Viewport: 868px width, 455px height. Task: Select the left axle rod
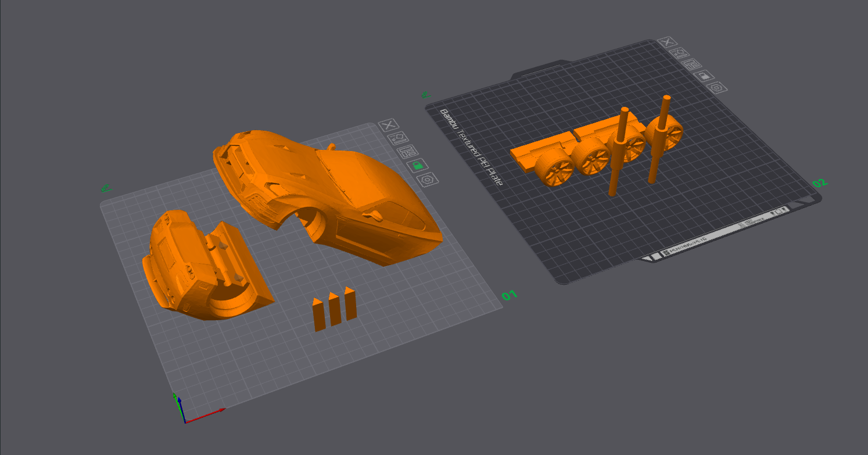pyautogui.click(x=619, y=151)
